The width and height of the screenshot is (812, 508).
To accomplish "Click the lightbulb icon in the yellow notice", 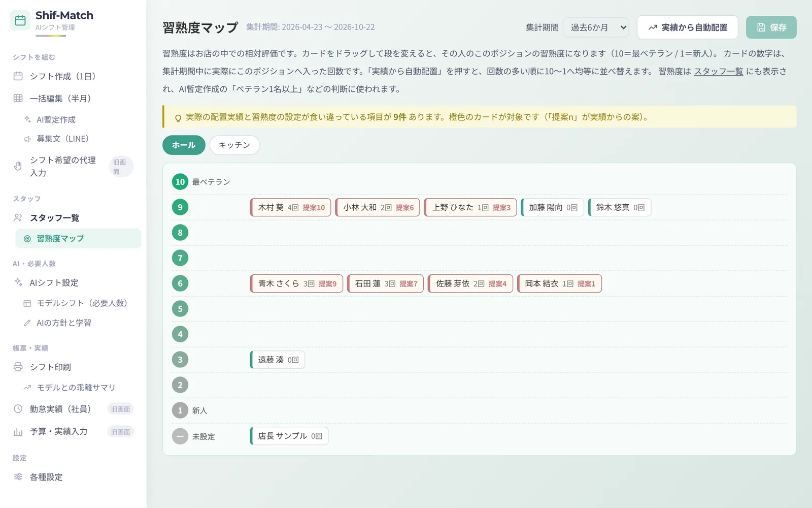I will click(178, 118).
